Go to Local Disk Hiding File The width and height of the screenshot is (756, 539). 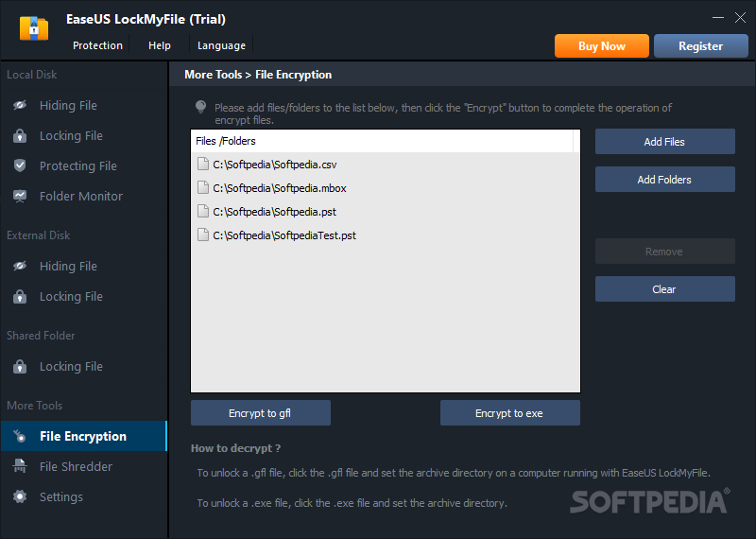(84, 105)
